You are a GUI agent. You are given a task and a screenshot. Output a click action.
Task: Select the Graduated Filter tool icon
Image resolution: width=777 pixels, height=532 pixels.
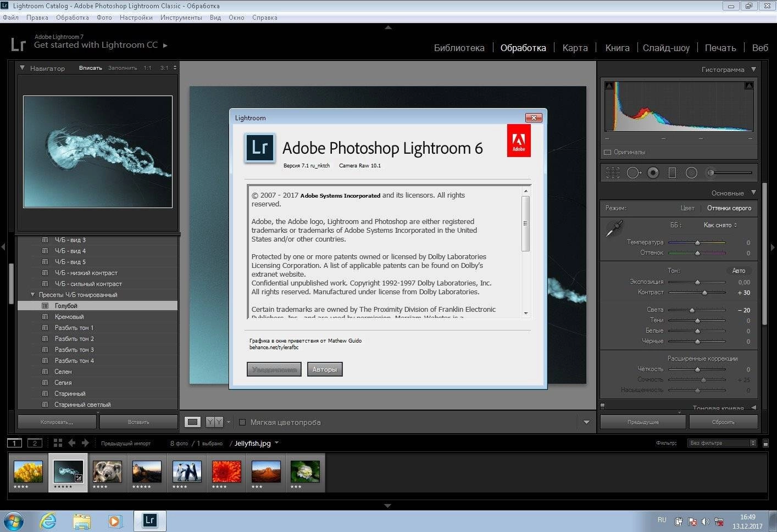(672, 173)
